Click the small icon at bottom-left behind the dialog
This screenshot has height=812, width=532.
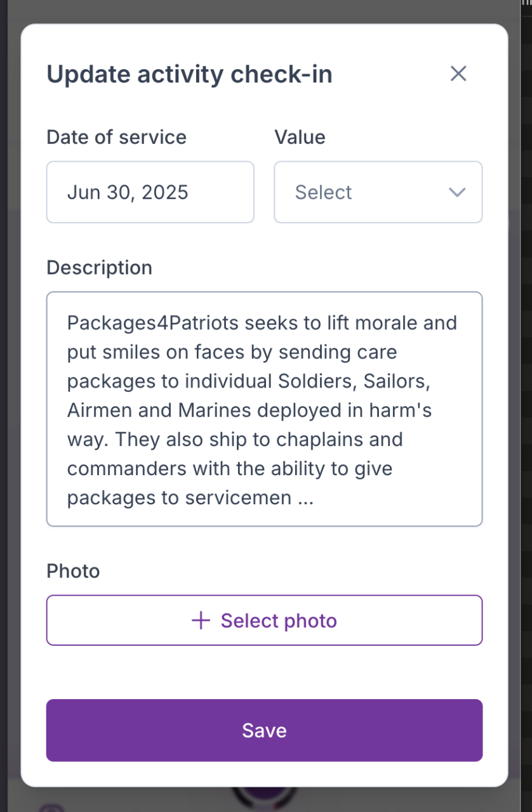(50, 806)
